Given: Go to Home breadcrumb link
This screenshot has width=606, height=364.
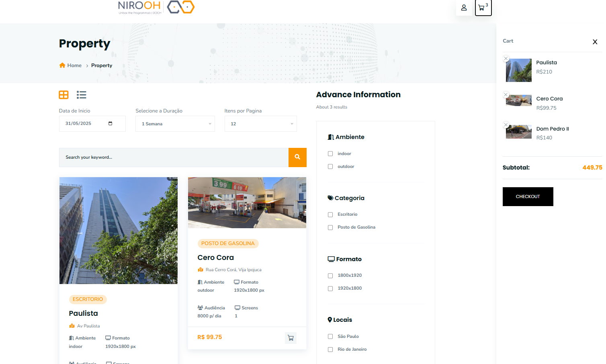Looking at the screenshot, I should (74, 65).
